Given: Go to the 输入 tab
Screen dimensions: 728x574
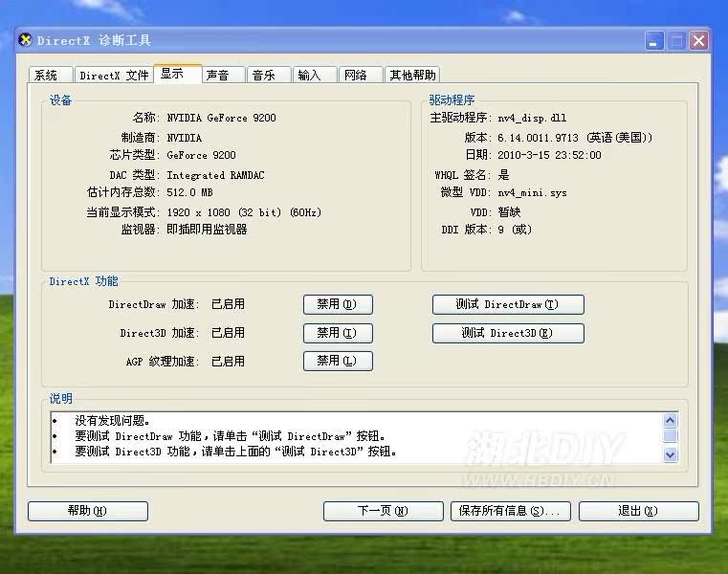Looking at the screenshot, I should 315,75.
